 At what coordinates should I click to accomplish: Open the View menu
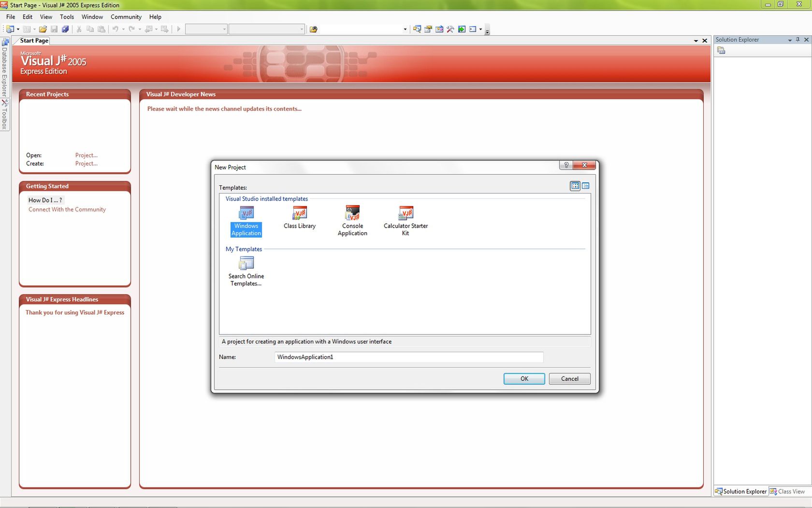click(46, 17)
